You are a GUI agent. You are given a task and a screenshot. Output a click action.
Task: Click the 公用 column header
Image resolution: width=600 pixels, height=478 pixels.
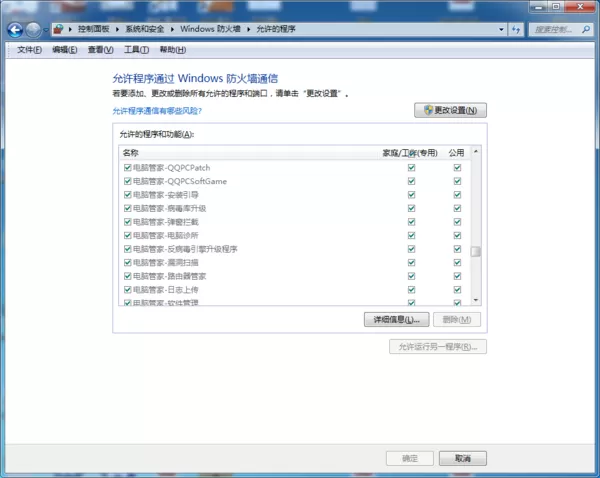point(457,153)
